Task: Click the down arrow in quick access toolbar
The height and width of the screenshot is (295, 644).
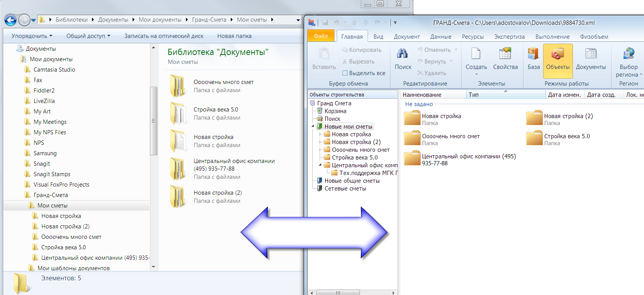Action: tap(365, 22)
